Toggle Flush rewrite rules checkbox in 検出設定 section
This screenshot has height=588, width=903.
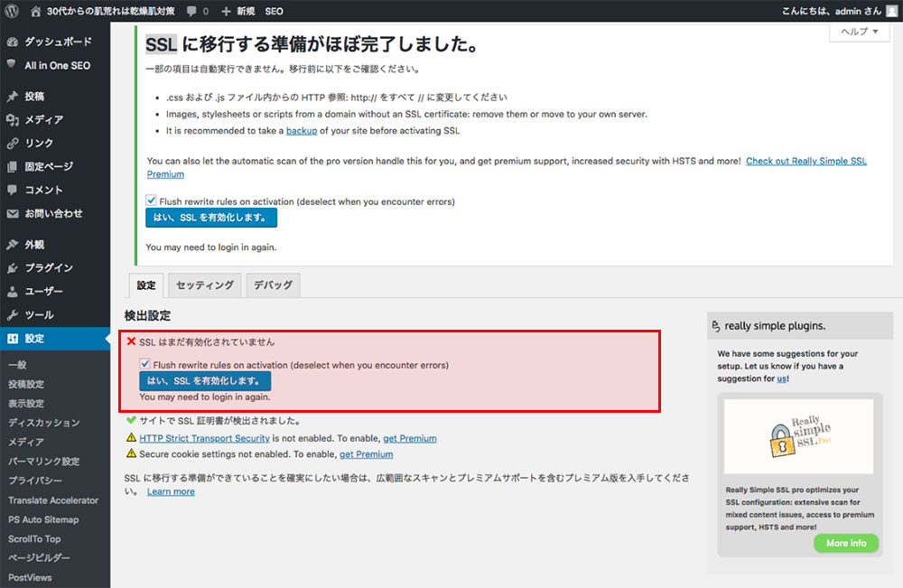click(144, 364)
